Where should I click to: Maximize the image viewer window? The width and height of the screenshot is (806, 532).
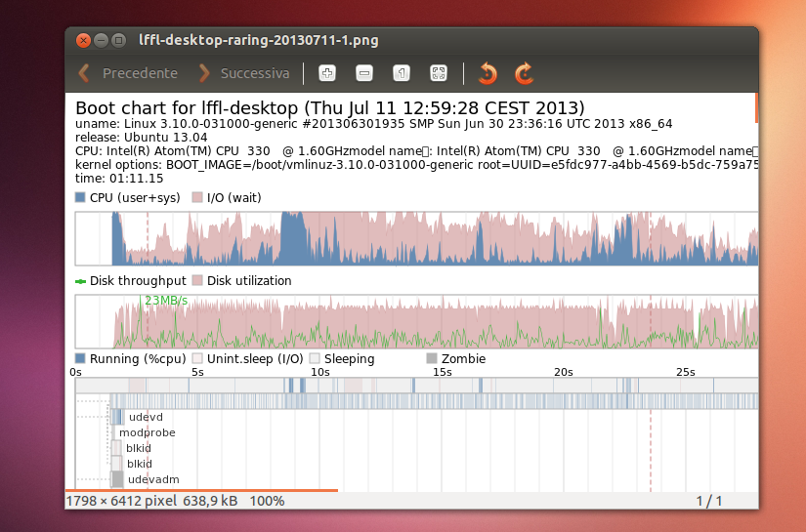(x=118, y=40)
